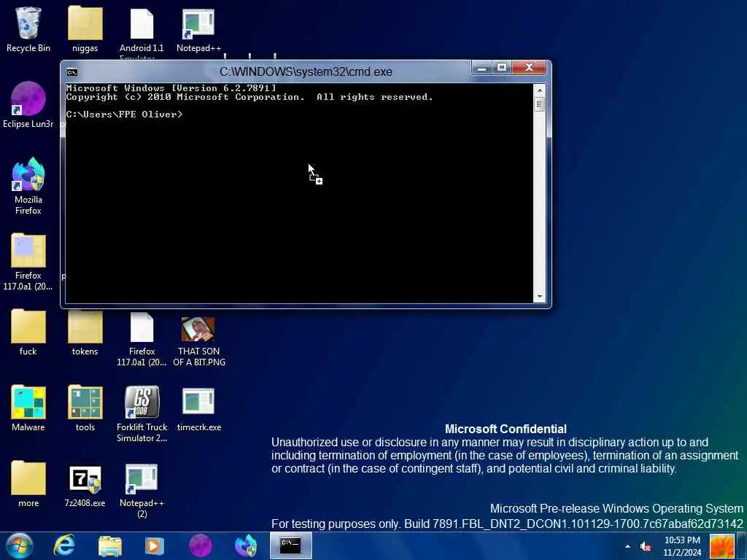Click the cmd scrollbar down arrow

(539, 296)
